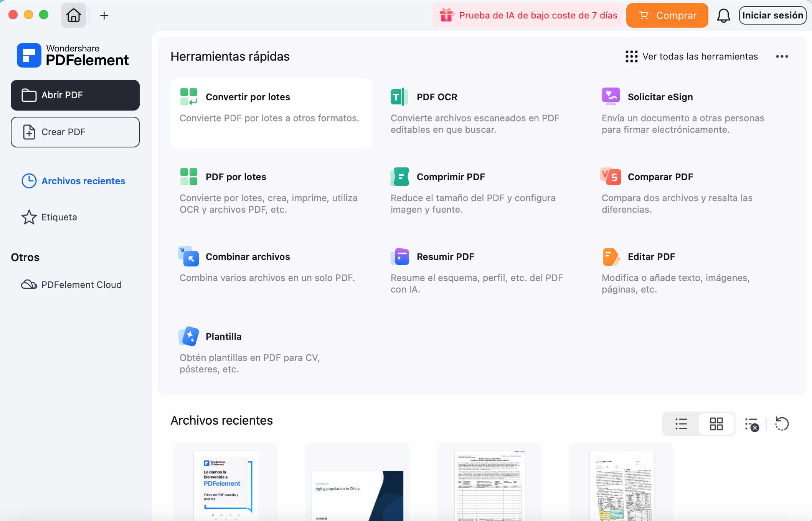Click the Plantilla title text
Image resolution: width=812 pixels, height=521 pixels.
click(224, 336)
